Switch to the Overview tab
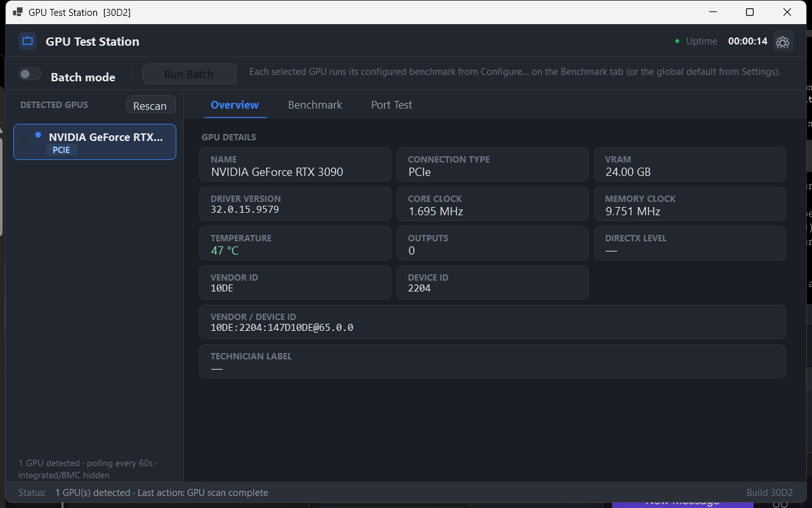812x508 pixels. [235, 105]
